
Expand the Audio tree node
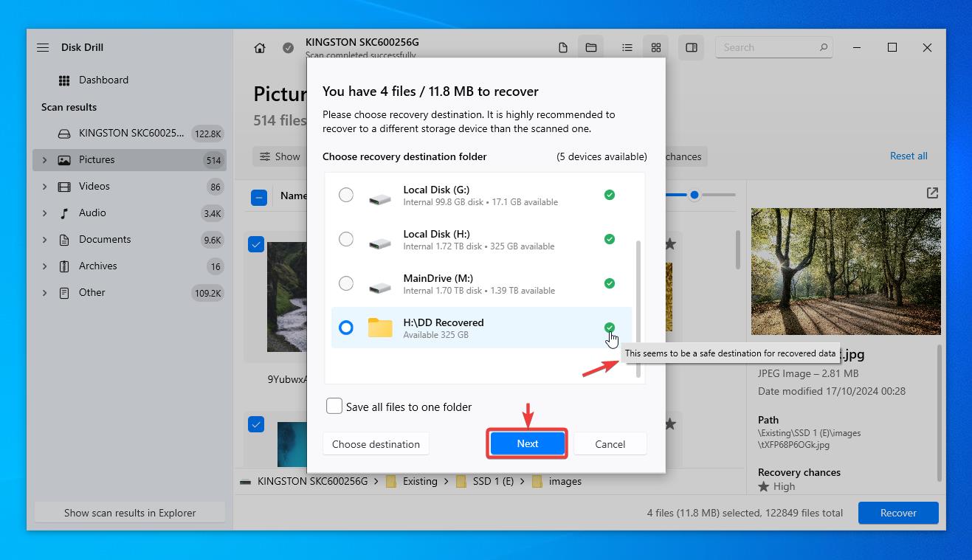point(44,213)
